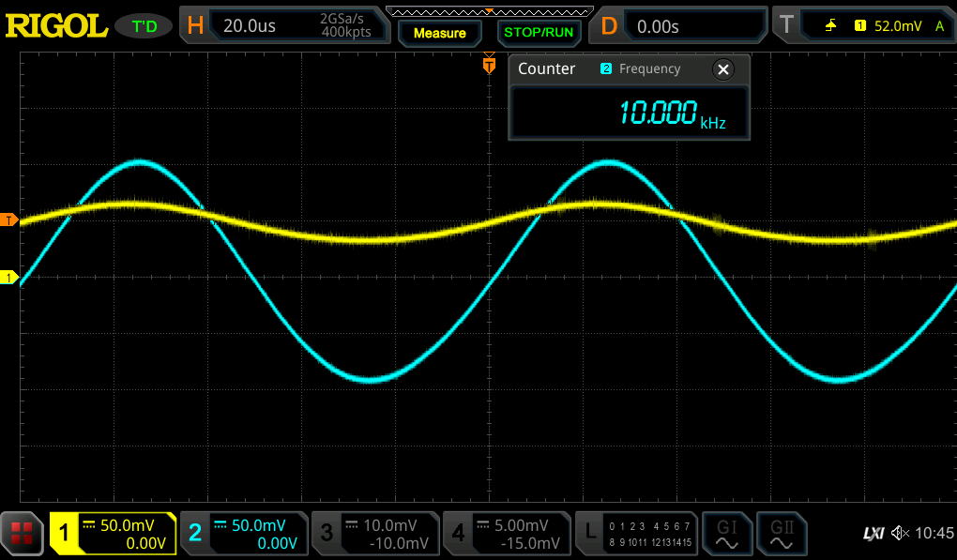This screenshot has height=560, width=957.
Task: Click the trigger source channel 1 badge
Action: point(860,25)
